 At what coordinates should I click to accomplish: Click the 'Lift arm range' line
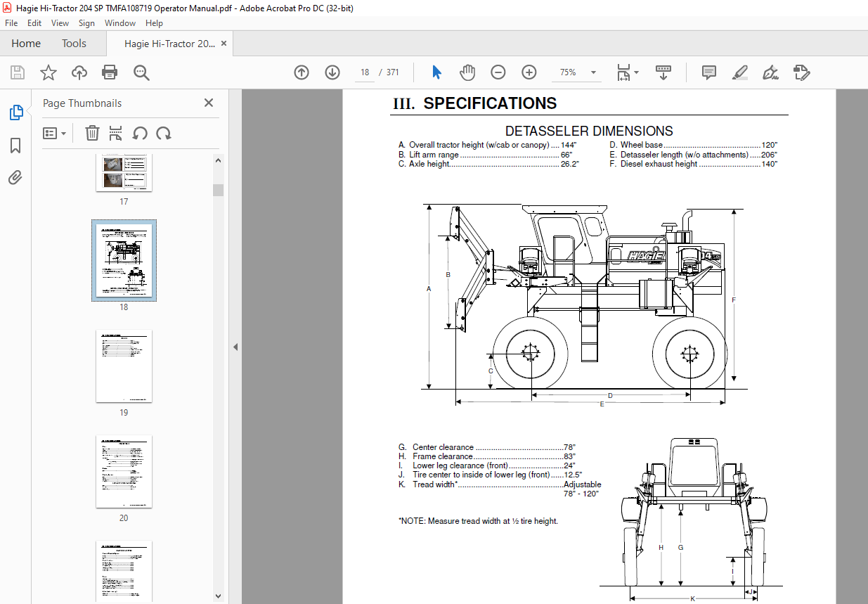(486, 154)
